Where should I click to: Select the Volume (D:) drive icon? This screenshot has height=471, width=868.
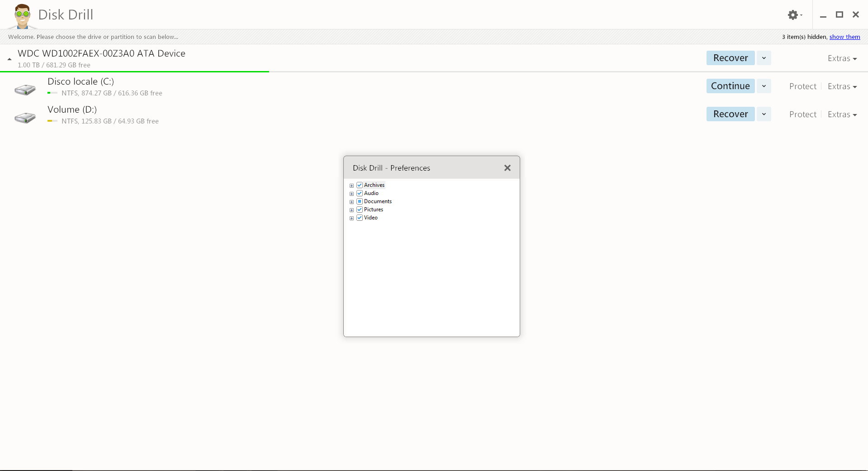pyautogui.click(x=25, y=117)
